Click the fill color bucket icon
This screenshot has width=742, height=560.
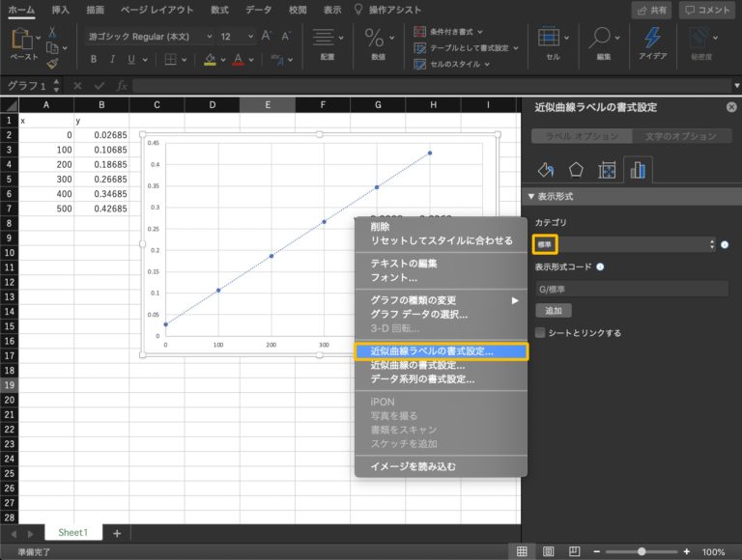point(210,60)
